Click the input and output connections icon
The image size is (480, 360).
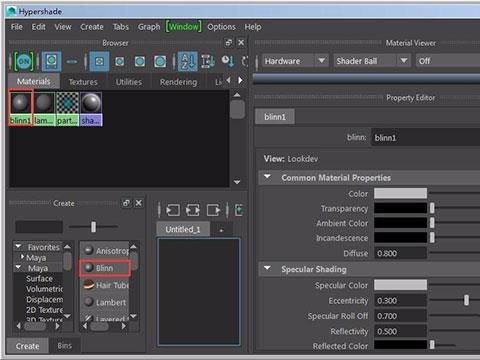coord(193,210)
